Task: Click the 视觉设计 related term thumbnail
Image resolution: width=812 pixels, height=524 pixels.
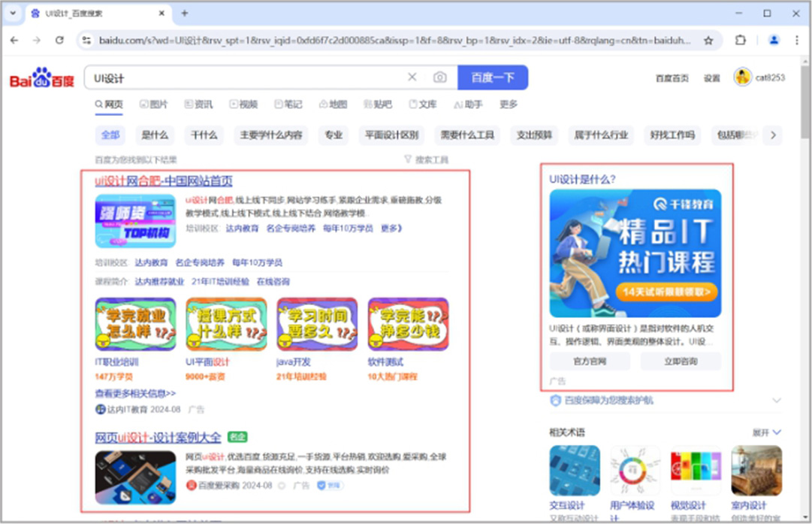Action: (696, 471)
